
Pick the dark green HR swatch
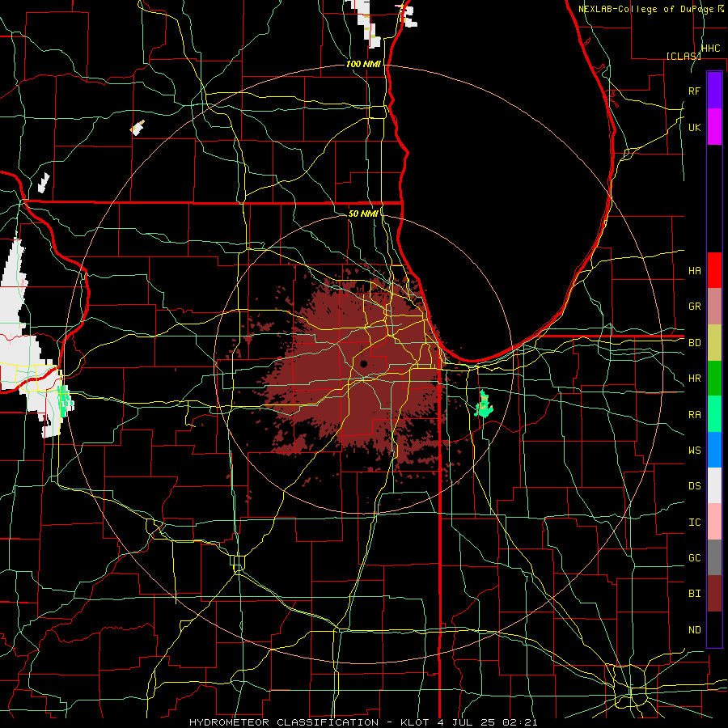pyautogui.click(x=714, y=378)
